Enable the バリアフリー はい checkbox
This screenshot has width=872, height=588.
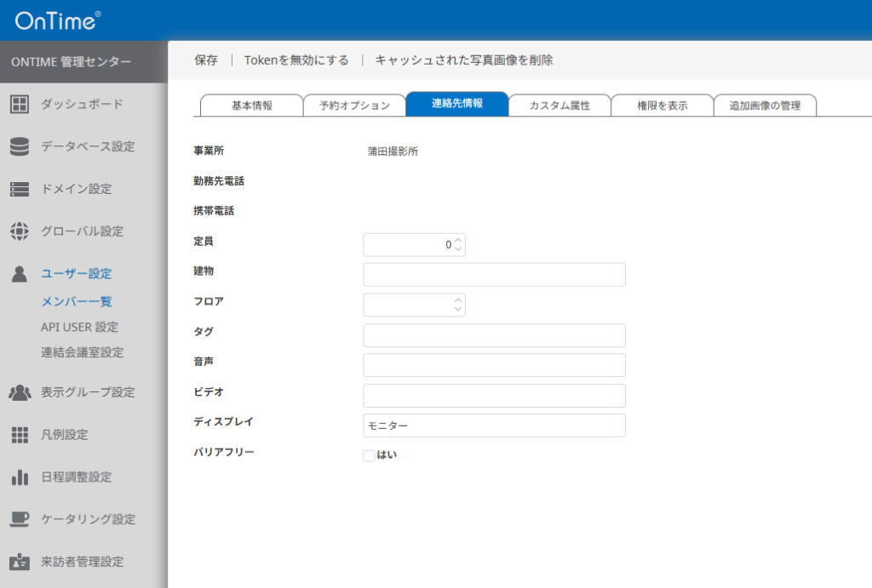369,455
